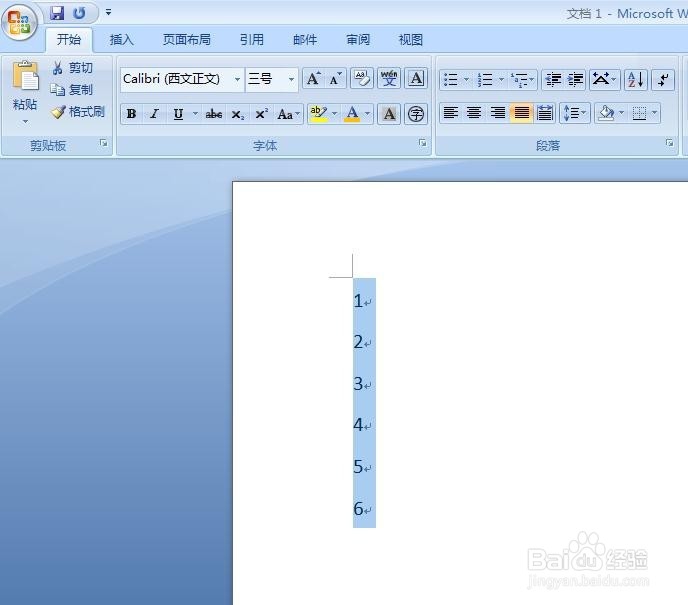Expand highlight color dropdown arrow
The width and height of the screenshot is (688, 605).
tap(335, 114)
